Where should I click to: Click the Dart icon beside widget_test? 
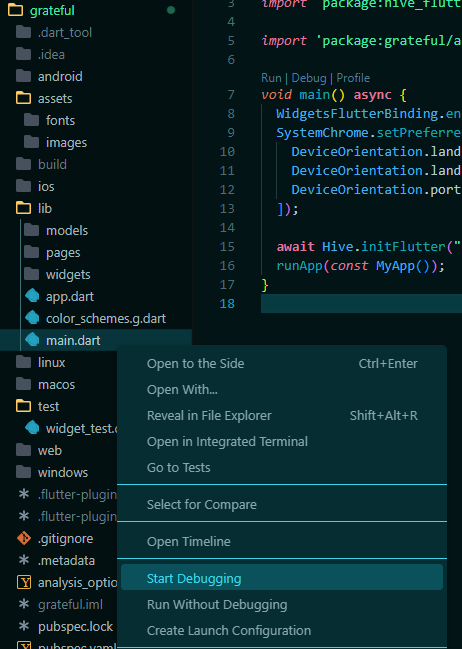click(x=32, y=428)
